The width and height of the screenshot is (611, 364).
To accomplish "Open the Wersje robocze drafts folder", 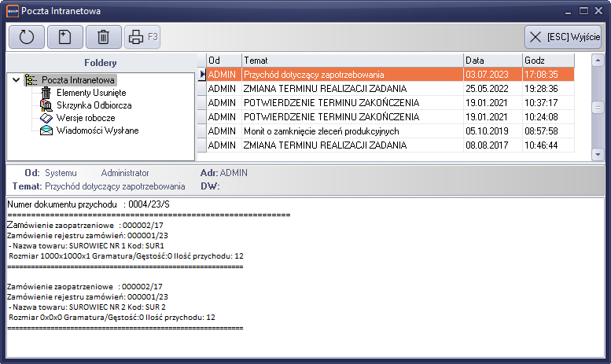I will [x=86, y=117].
